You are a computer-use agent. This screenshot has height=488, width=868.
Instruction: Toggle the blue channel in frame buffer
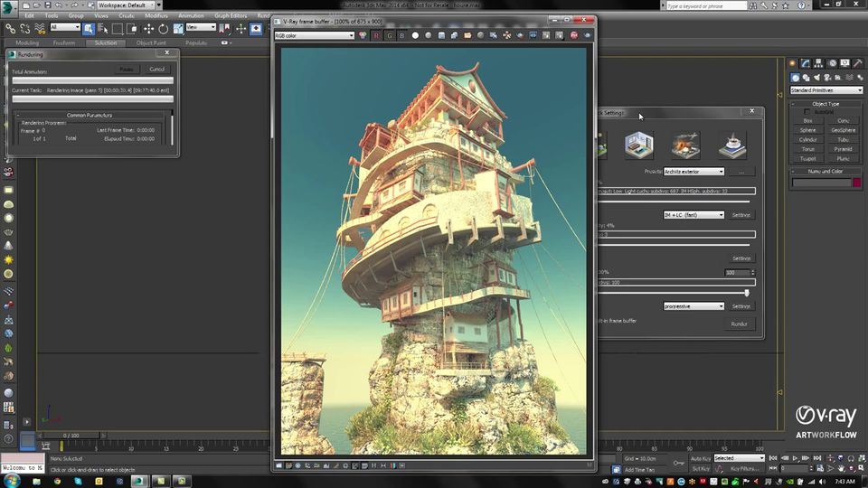pos(401,35)
